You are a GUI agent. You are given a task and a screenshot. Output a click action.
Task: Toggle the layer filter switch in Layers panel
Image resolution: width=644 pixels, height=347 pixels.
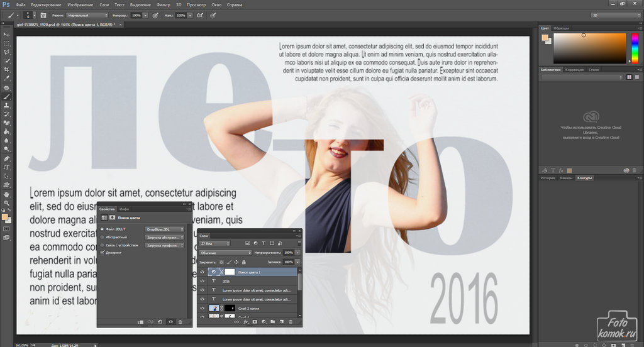299,243
